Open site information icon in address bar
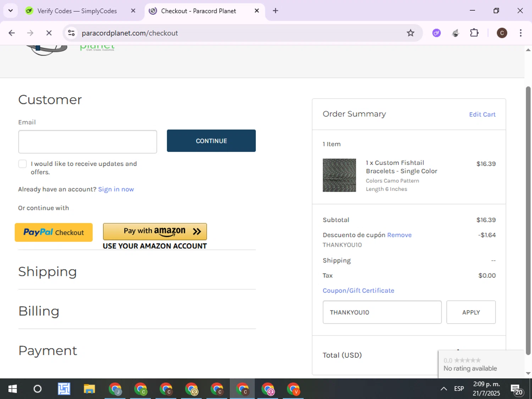The width and height of the screenshot is (532, 399). 71,33
